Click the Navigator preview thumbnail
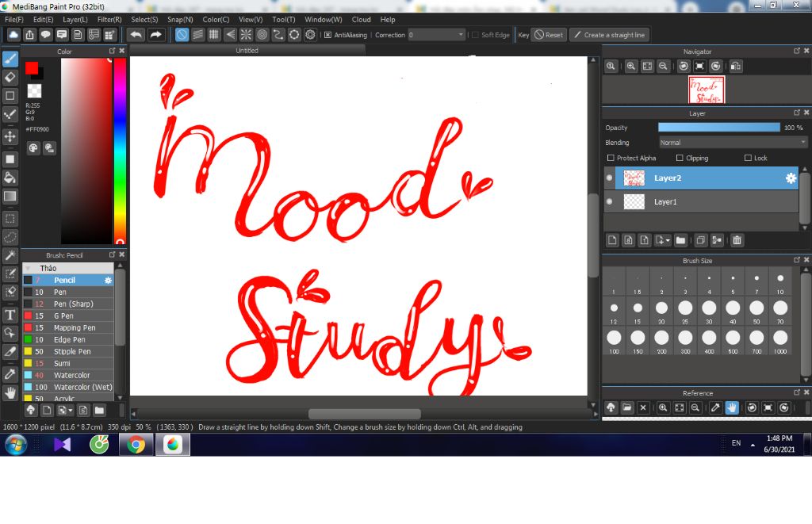Screen dimensions: 812x524 pyautogui.click(x=707, y=90)
